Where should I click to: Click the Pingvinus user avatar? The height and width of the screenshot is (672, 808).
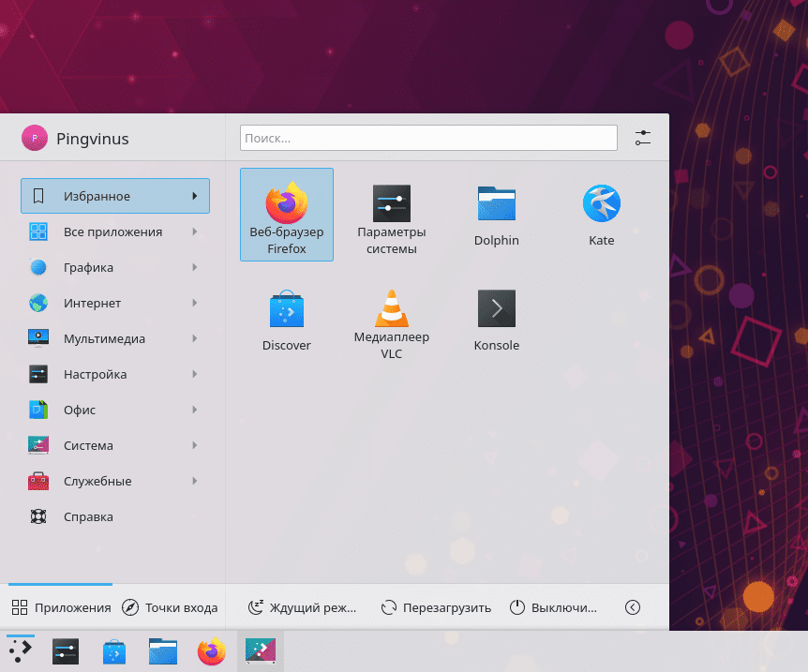click(x=35, y=139)
